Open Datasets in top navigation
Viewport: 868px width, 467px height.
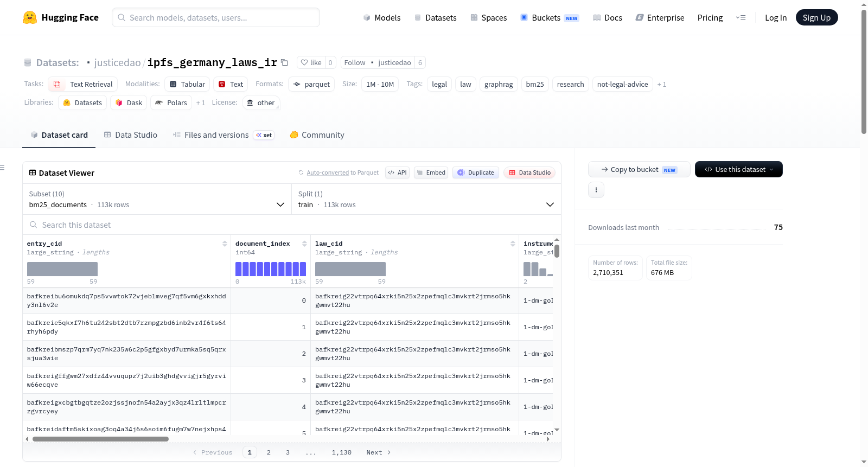[x=436, y=17]
